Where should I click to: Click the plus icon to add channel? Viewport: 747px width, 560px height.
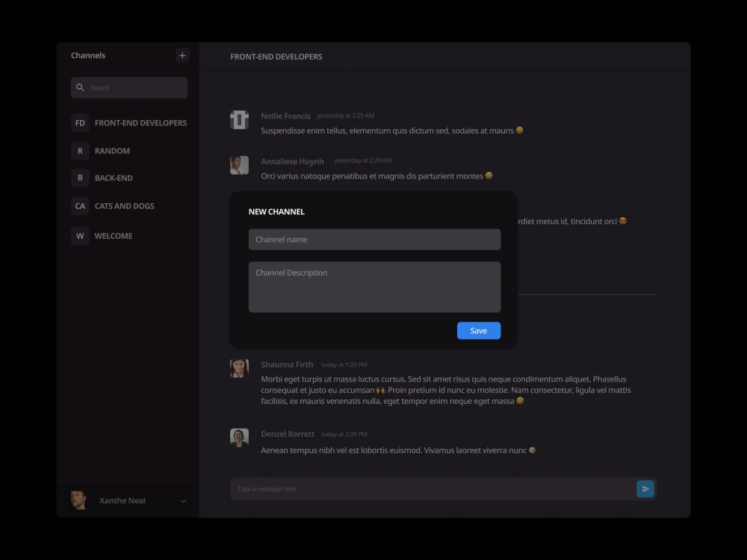182,55
